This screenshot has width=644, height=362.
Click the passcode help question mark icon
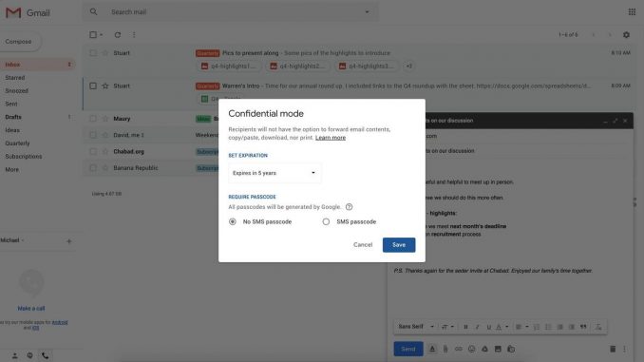pyautogui.click(x=350, y=207)
